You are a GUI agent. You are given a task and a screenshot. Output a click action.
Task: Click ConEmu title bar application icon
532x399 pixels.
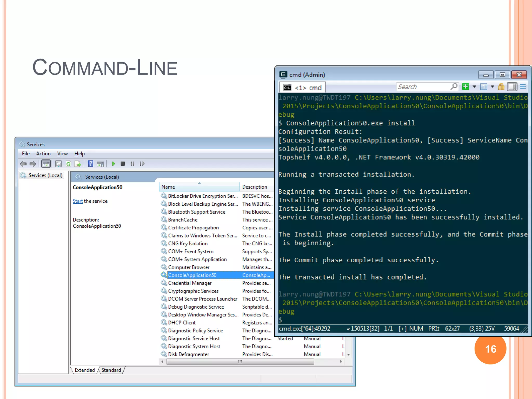click(x=283, y=75)
